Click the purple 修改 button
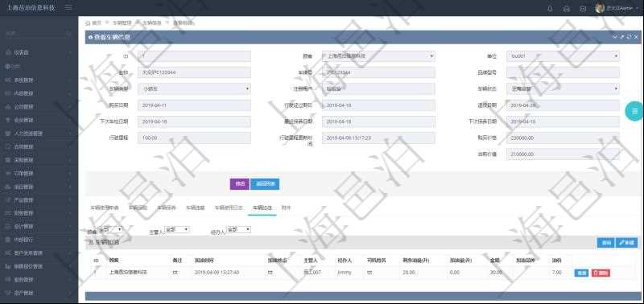This screenshot has width=644, height=304. click(x=239, y=184)
